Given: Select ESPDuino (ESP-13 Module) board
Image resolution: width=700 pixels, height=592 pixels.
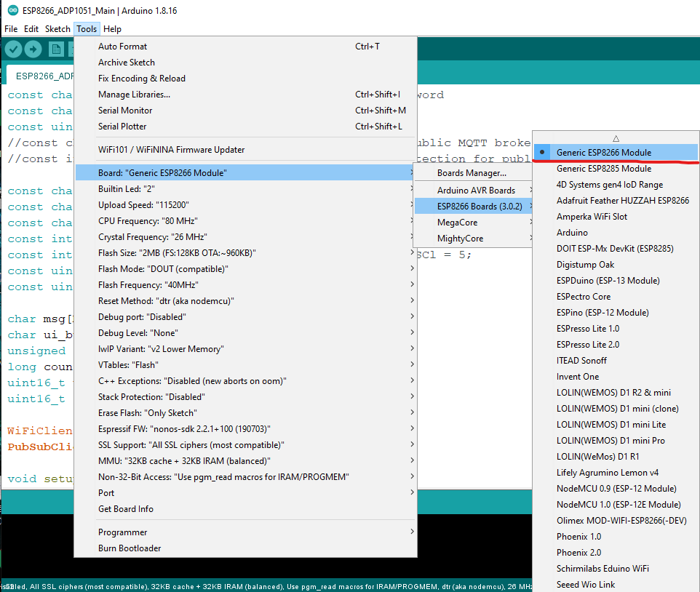Looking at the screenshot, I should coord(616,281).
